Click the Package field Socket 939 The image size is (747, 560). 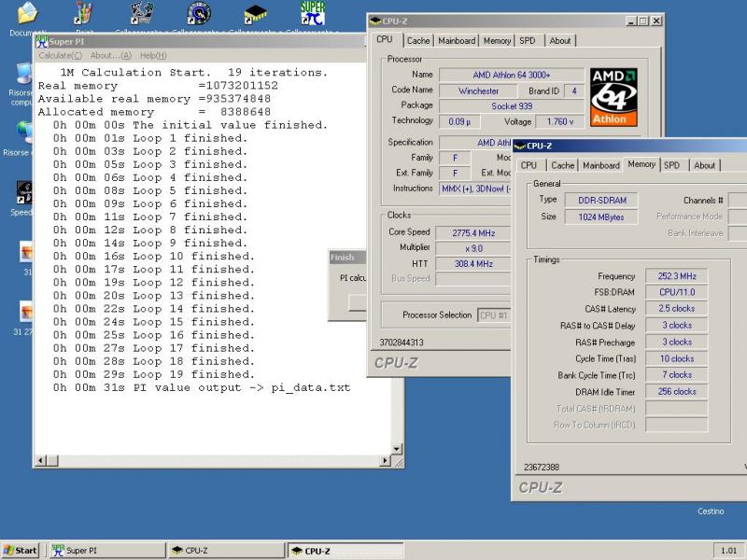[x=511, y=106]
